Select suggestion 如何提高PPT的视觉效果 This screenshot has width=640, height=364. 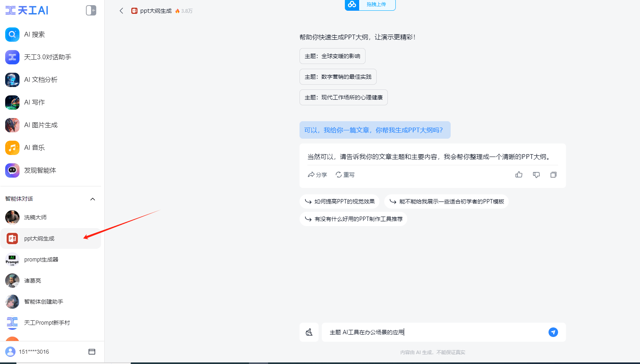(x=339, y=201)
